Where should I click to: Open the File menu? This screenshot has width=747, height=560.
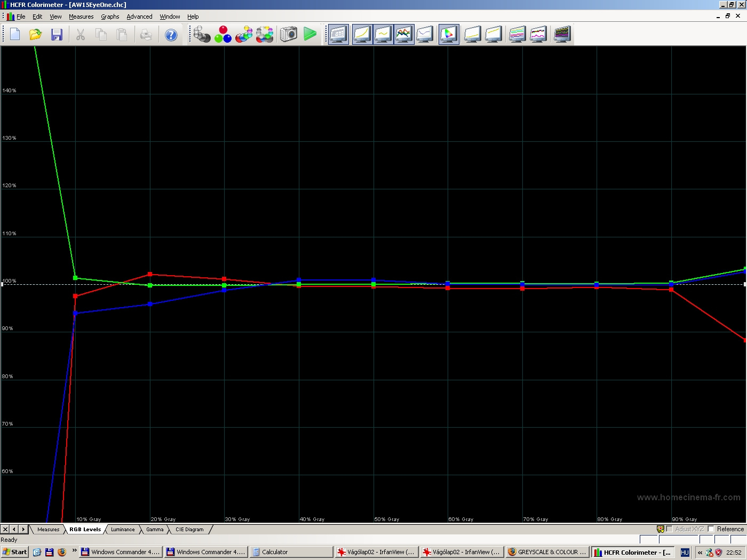point(21,17)
